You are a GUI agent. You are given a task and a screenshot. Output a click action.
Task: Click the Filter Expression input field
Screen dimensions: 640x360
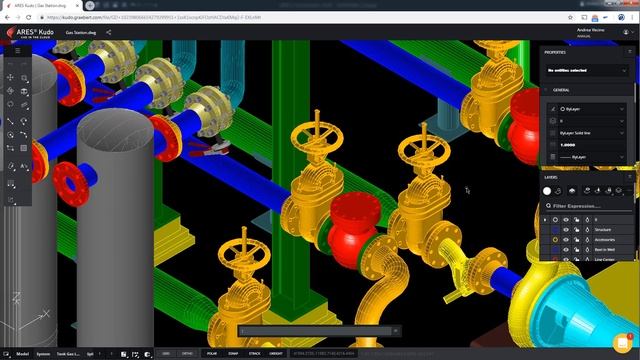pos(589,206)
